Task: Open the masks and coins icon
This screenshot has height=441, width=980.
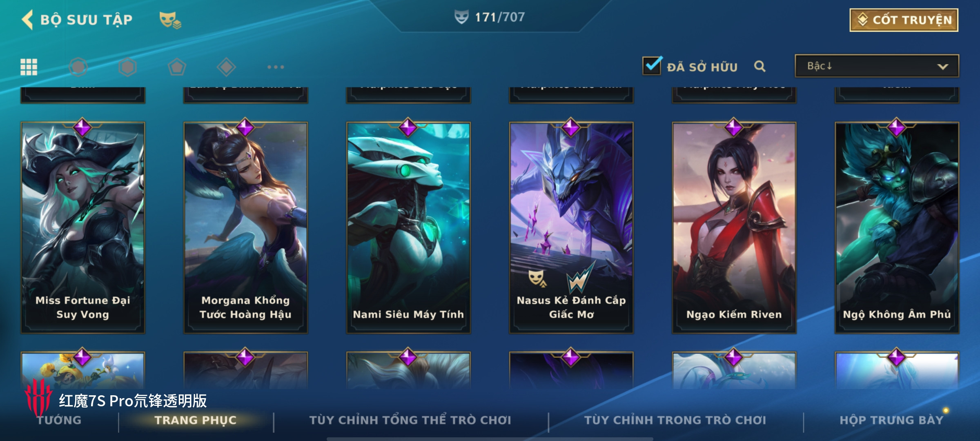Action: click(170, 20)
